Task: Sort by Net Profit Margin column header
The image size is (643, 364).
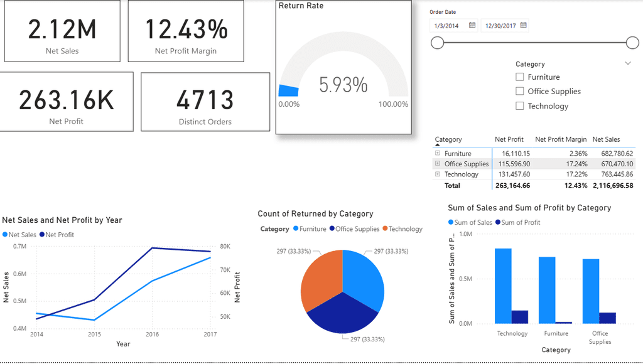Action: (x=561, y=139)
